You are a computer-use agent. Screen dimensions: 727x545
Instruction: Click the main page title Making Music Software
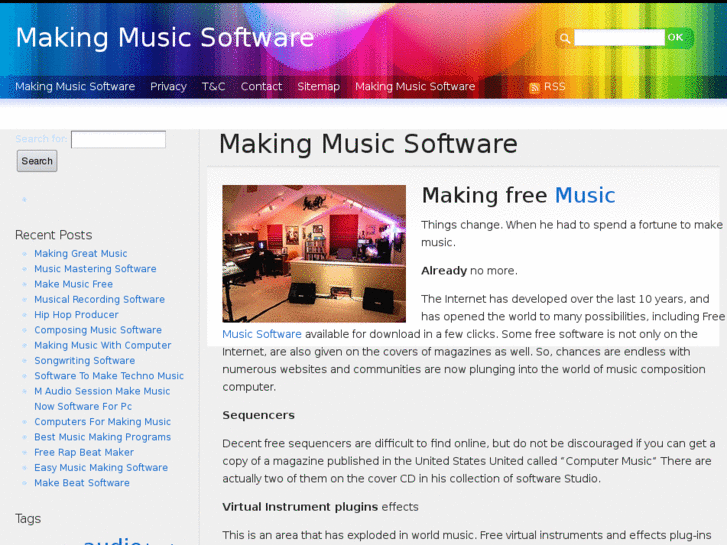tap(368, 143)
